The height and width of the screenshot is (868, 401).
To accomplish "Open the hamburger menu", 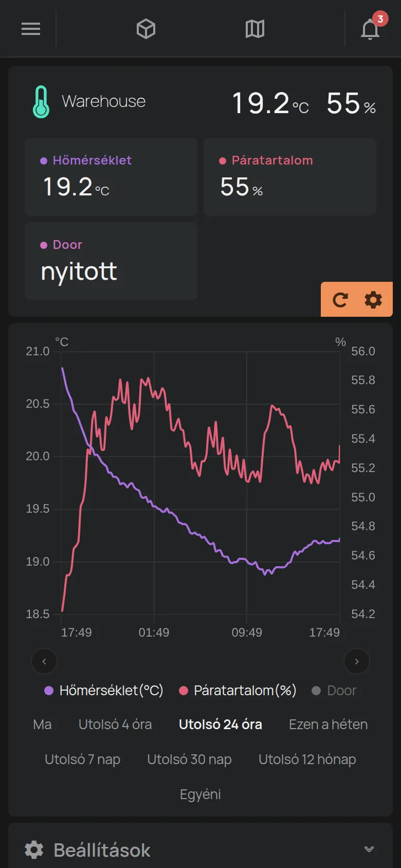I will point(31,29).
